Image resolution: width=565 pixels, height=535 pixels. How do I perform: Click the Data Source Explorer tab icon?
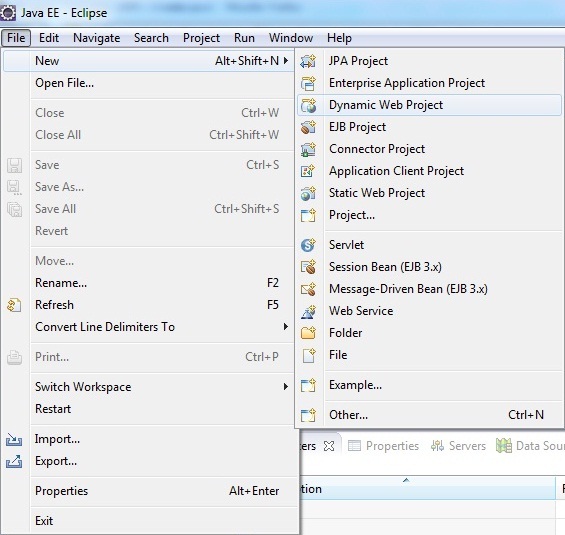click(x=503, y=446)
